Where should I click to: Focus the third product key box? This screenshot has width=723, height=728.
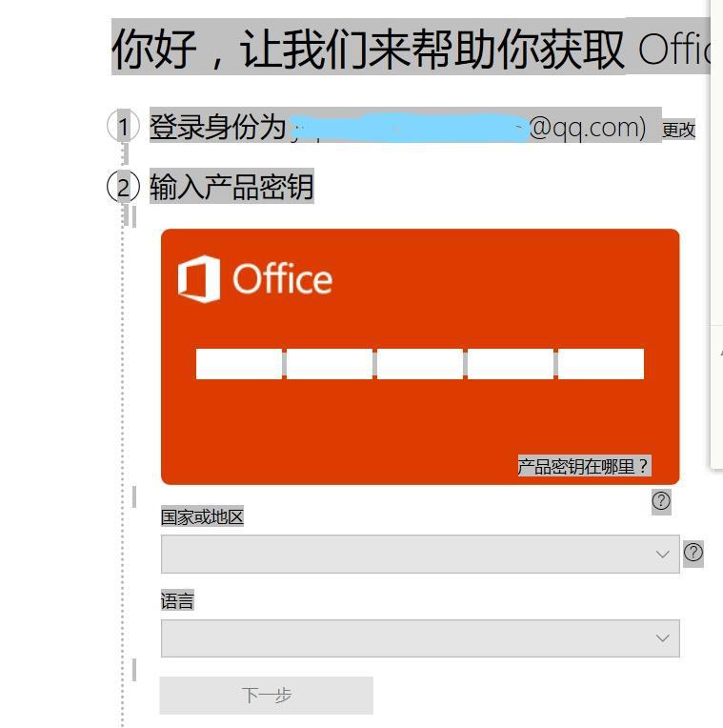pos(419,364)
